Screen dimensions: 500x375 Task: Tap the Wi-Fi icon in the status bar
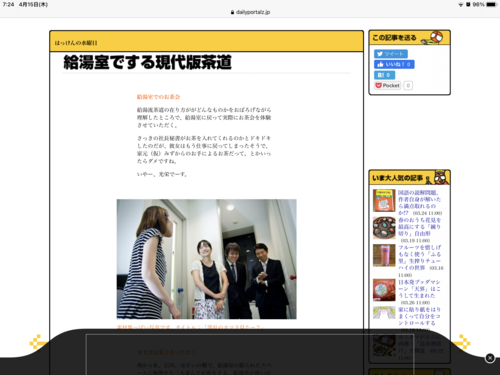point(461,5)
